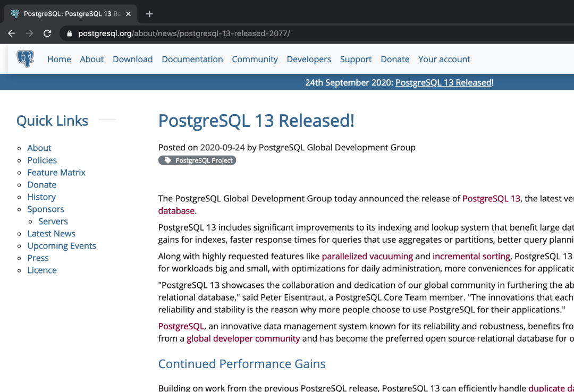Screen dimensions: 574x392
Task: Click the elephant favicon on the browser tab
Action: point(16,14)
